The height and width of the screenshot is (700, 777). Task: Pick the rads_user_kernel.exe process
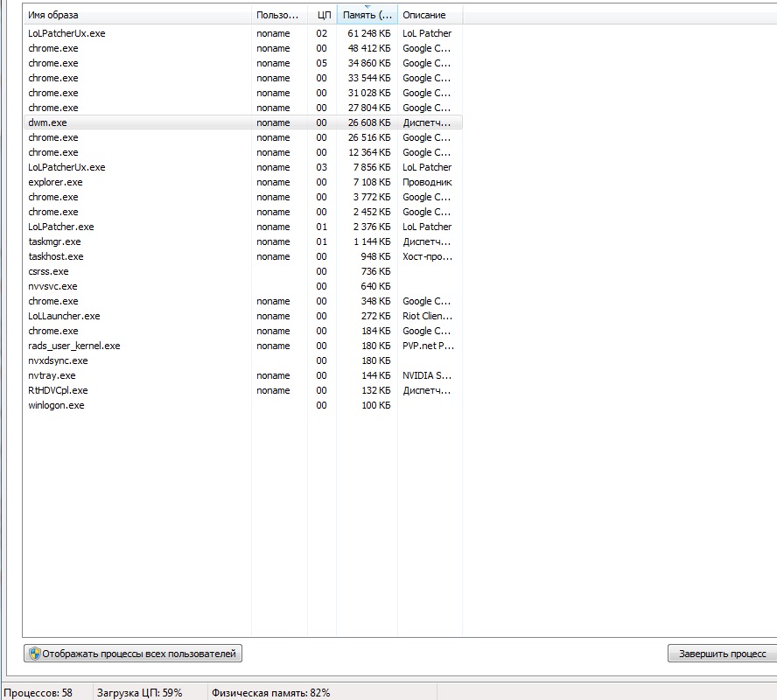73,346
